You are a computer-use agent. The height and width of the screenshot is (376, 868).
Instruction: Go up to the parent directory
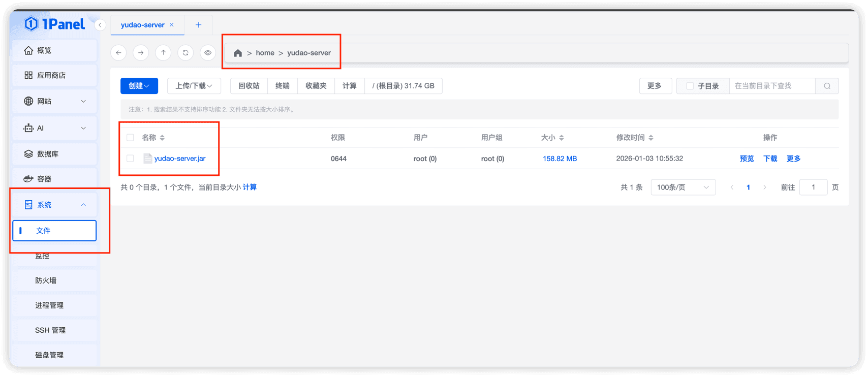[163, 53]
